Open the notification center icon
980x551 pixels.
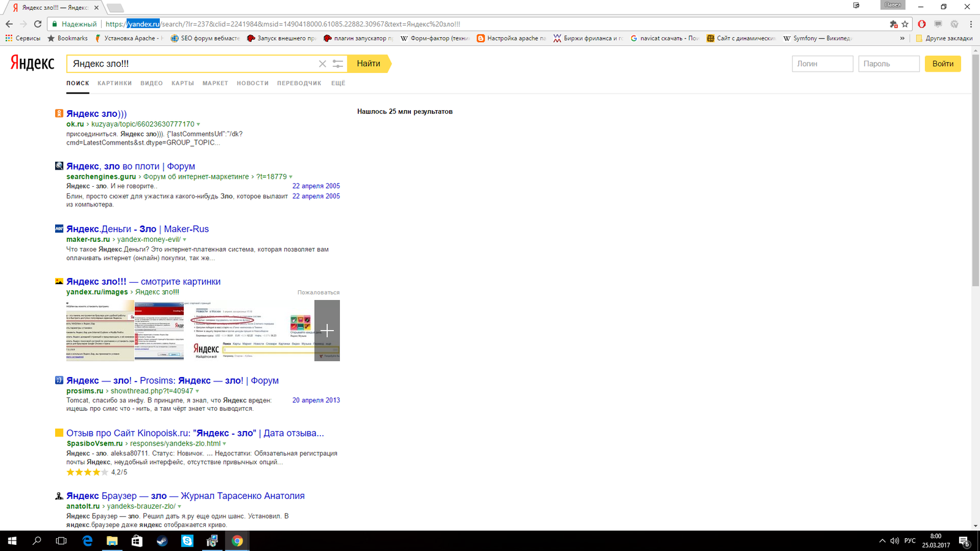[x=964, y=541]
